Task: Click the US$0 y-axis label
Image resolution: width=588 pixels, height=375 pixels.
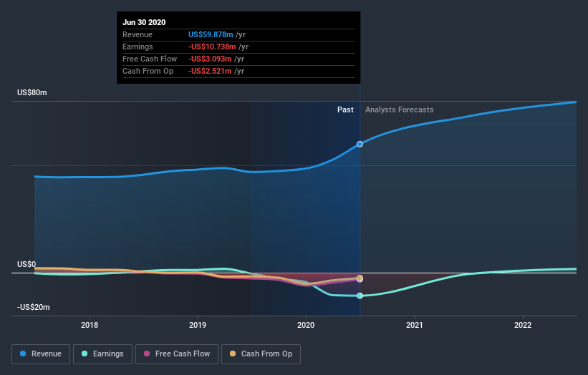Action: (x=26, y=265)
